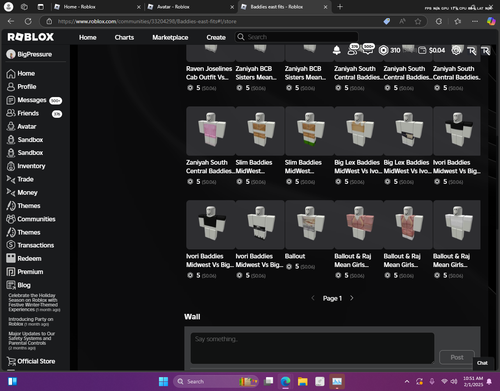Open the Ballout item thumbnail
The image size is (500, 391).
tap(309, 225)
